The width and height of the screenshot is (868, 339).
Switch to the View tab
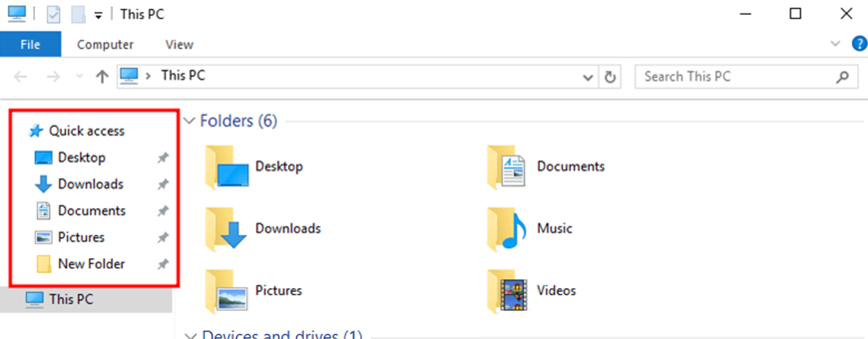click(179, 45)
